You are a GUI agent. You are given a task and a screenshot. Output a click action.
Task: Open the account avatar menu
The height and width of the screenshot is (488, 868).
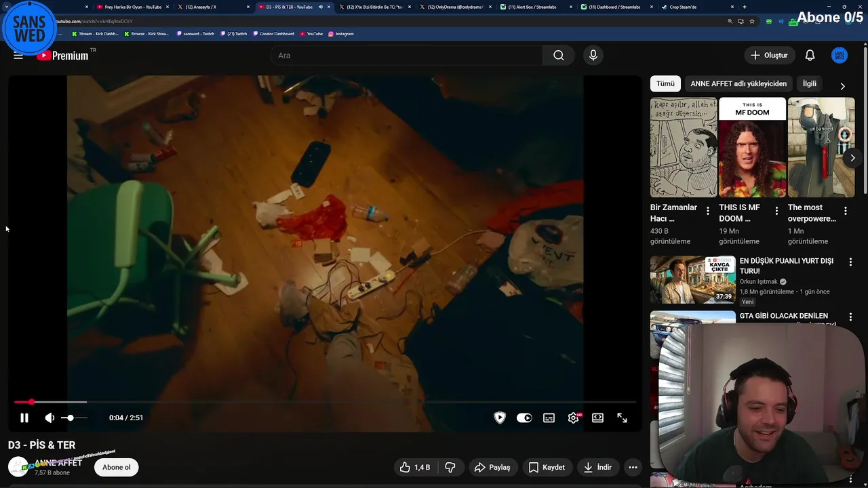point(840,56)
